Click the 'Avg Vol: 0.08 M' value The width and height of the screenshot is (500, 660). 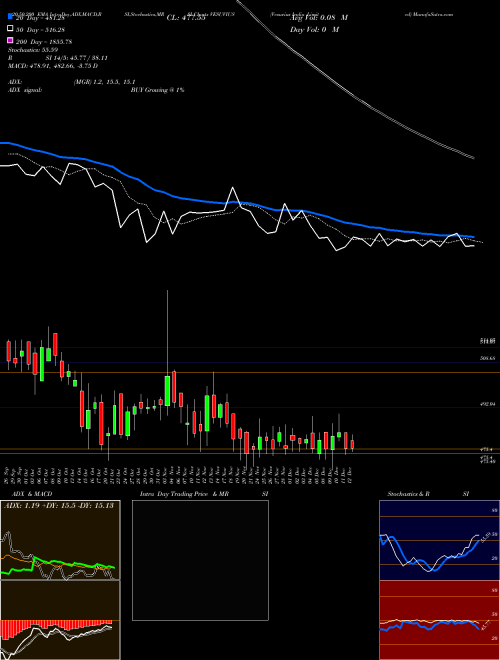pyautogui.click(x=319, y=18)
